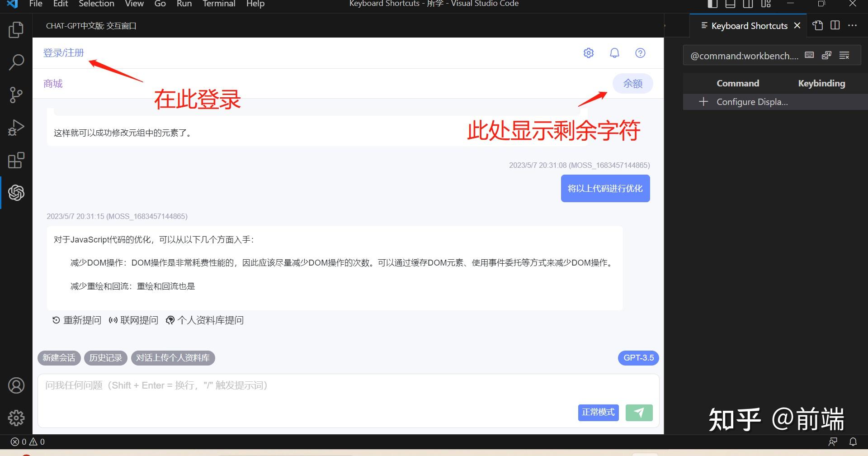Open the customize layout dropdown in the title bar
Viewport: 868px width, 456px height.
[765, 4]
